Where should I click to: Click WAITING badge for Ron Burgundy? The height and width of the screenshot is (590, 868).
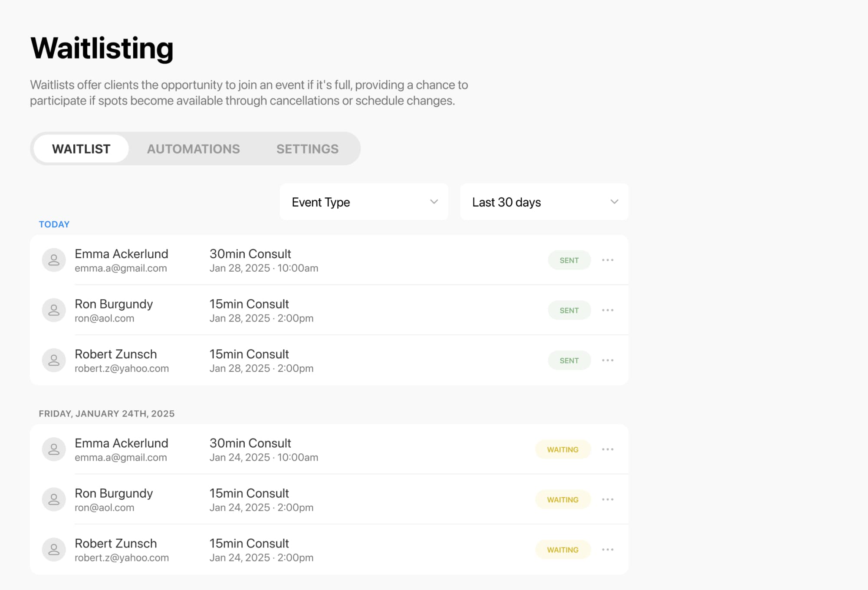pos(562,500)
